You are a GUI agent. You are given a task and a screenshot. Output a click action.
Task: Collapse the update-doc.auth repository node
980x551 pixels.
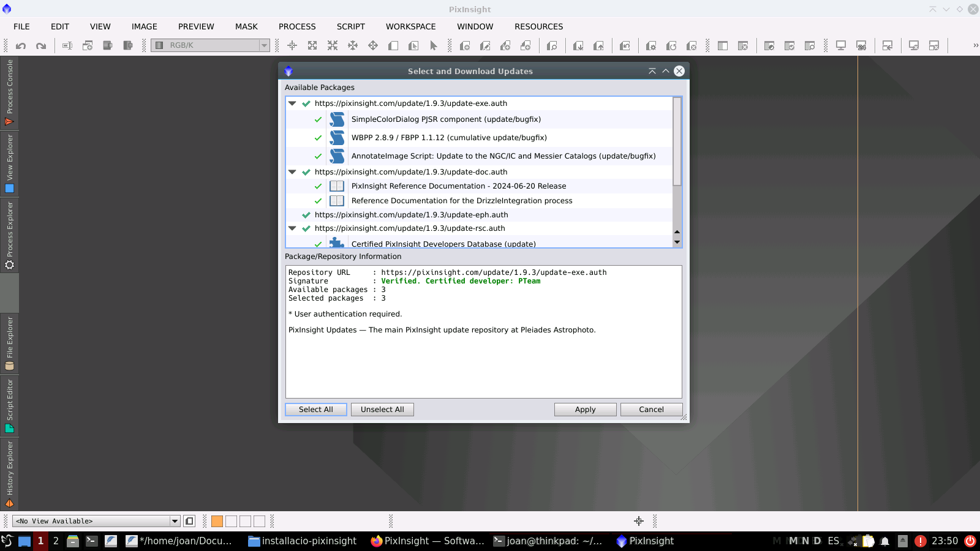click(x=292, y=172)
